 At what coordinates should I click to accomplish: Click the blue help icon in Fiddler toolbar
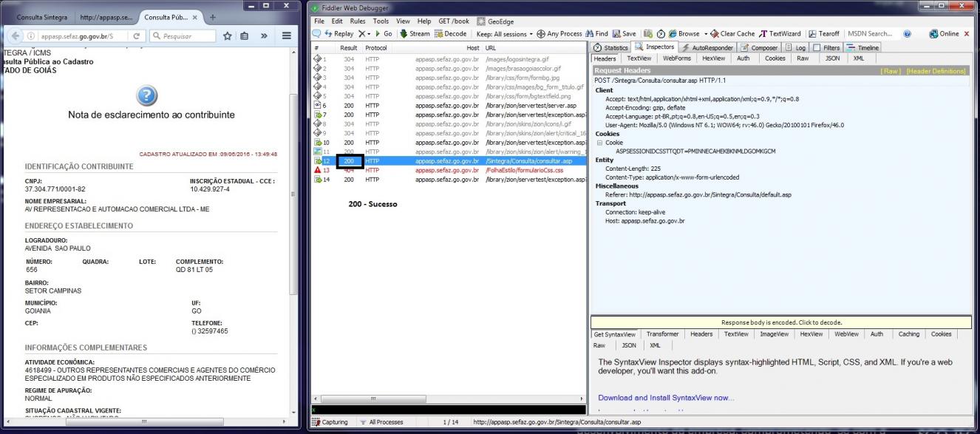tap(907, 33)
